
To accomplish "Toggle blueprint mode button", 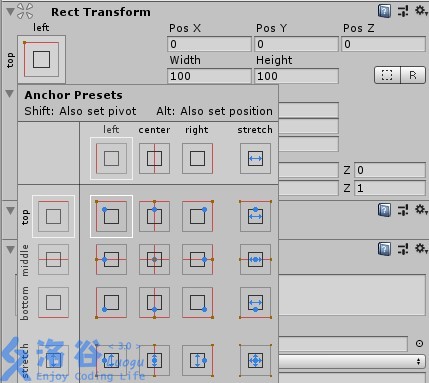I will tap(387, 75).
